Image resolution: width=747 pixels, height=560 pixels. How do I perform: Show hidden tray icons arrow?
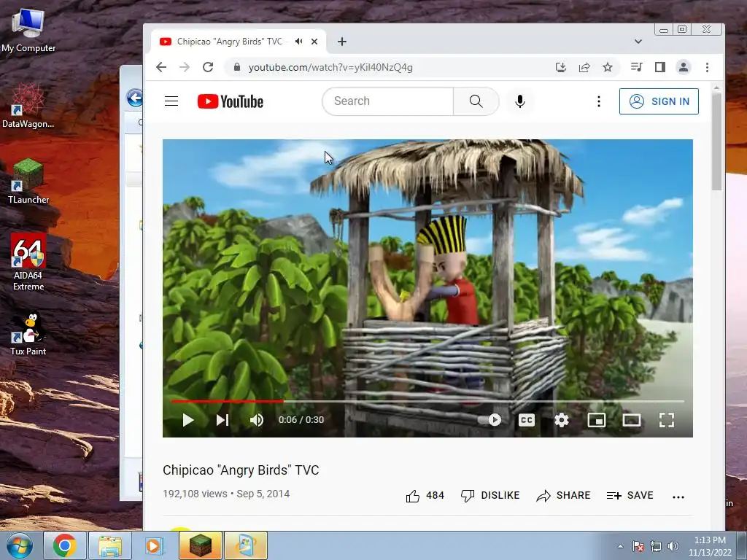tap(620, 546)
